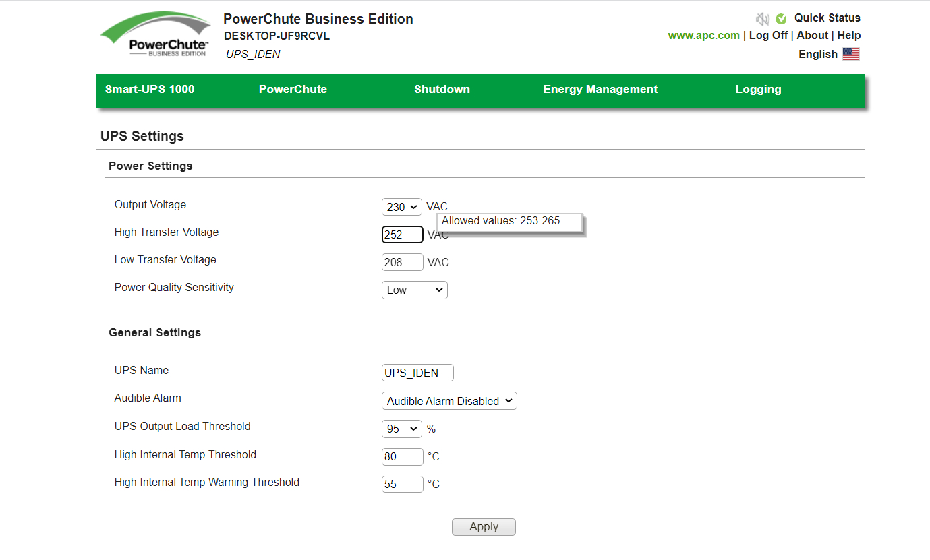The width and height of the screenshot is (930, 560).
Task: Click the muted alarm speaker icon
Action: (763, 19)
